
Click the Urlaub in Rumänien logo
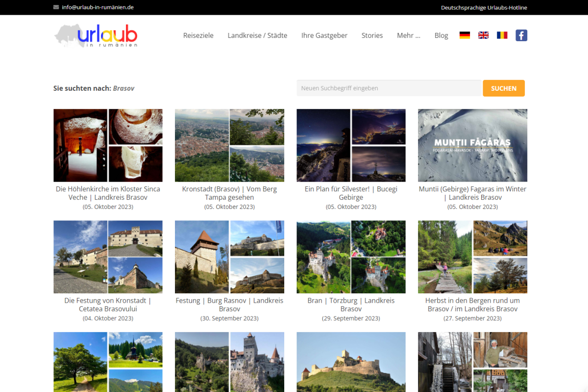[96, 35]
